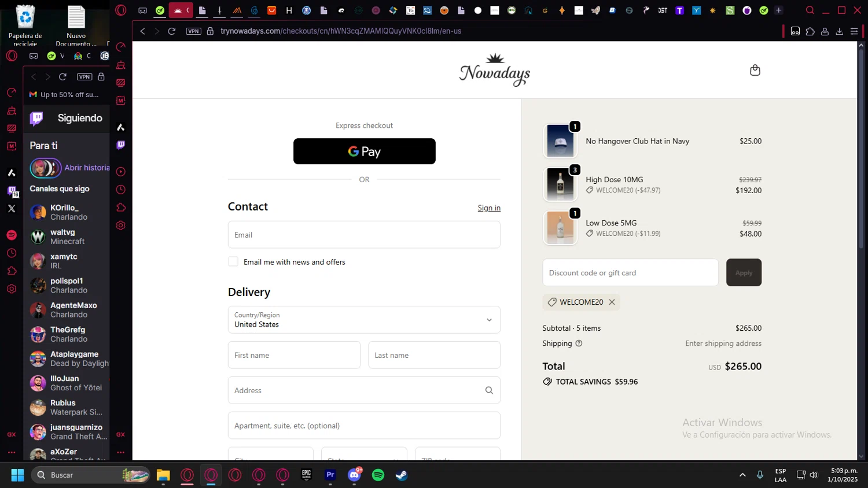The image size is (868, 488).
Task: Click the checkout page vertical scrollbar
Action: pyautogui.click(x=861, y=150)
